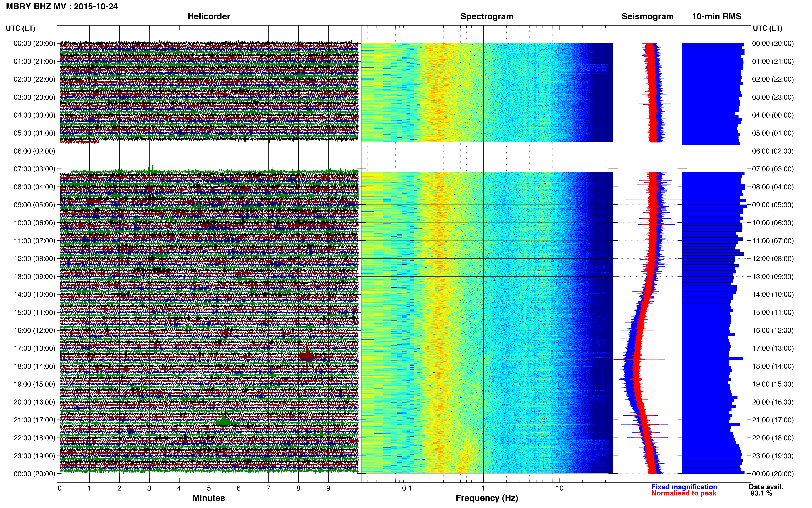Click the right 'UTC (LT)' axis label
Viewport: 812px width, 508px height.
pos(767,28)
